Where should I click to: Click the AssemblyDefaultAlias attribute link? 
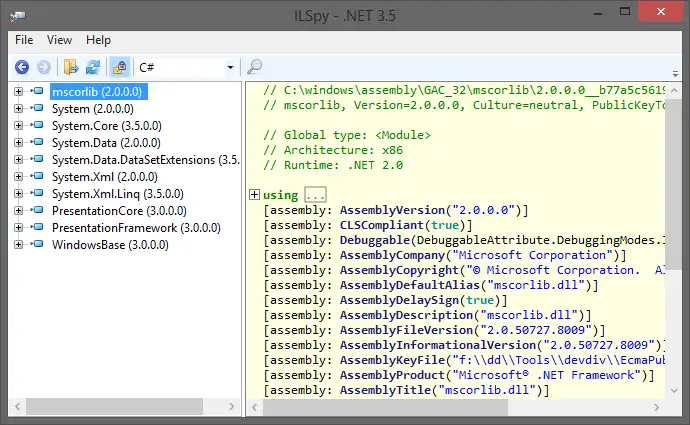click(x=410, y=285)
